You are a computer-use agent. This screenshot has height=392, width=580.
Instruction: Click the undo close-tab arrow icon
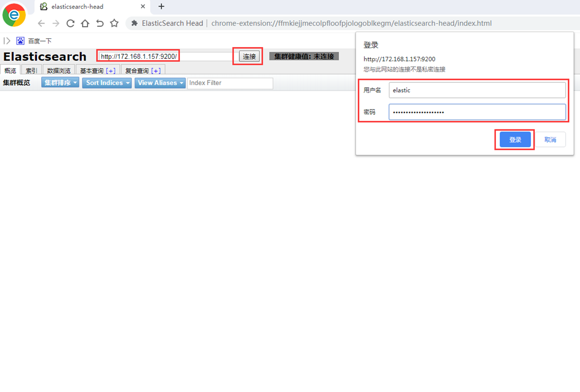[x=100, y=23]
